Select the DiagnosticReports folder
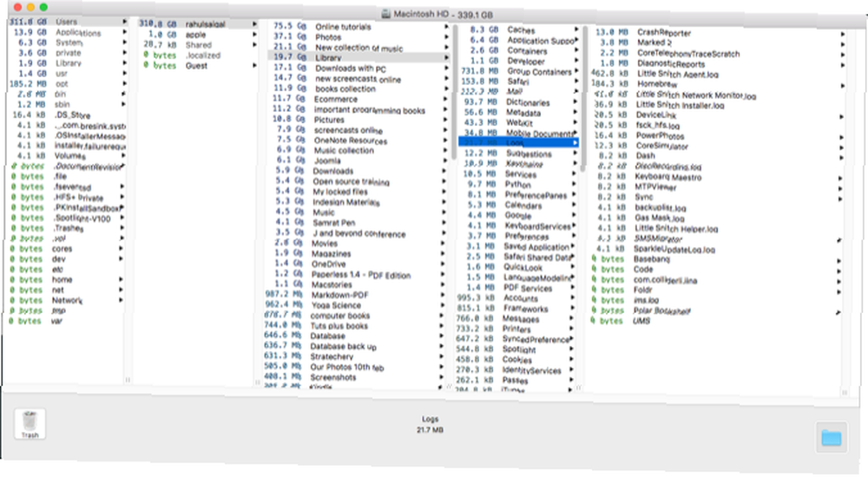The width and height of the screenshot is (868, 477). (x=719, y=63)
